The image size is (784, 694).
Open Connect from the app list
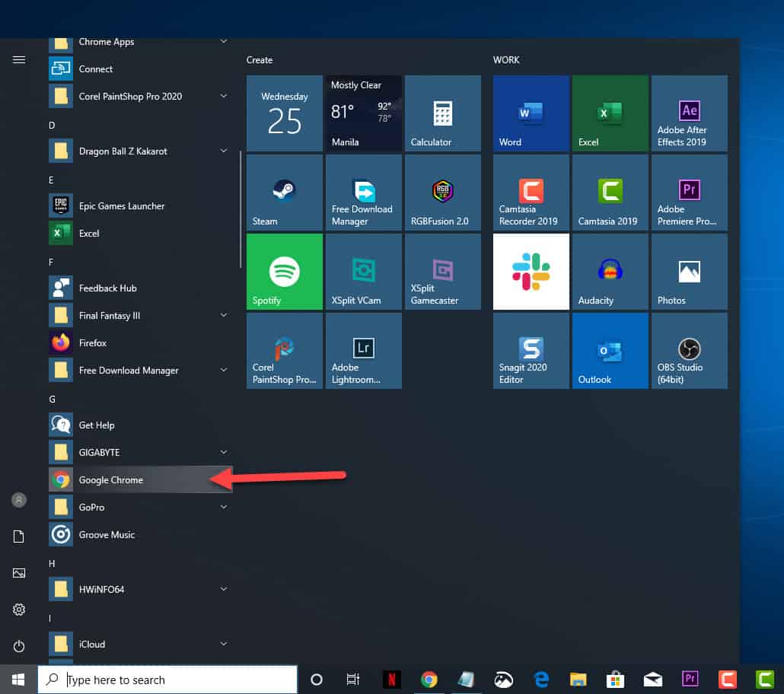pos(140,69)
